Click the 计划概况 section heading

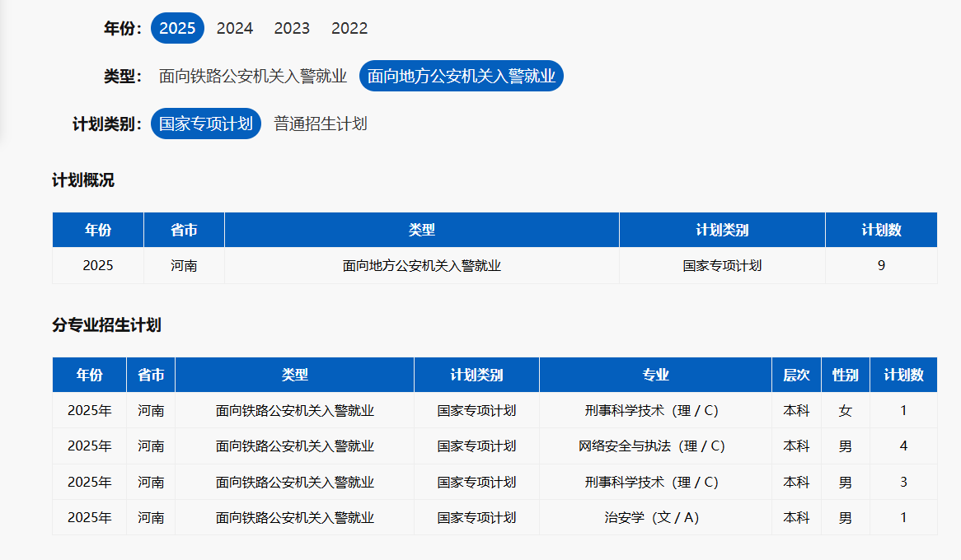[83, 180]
